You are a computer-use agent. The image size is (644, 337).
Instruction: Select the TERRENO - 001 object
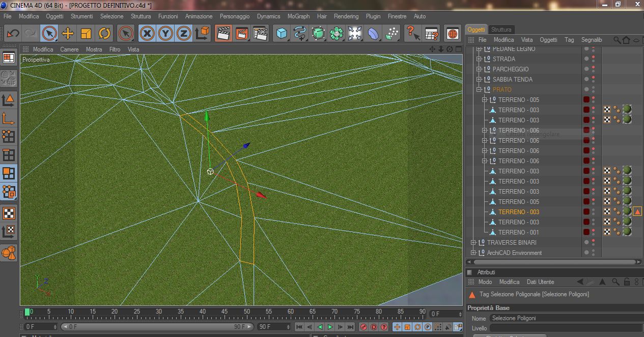click(x=518, y=232)
